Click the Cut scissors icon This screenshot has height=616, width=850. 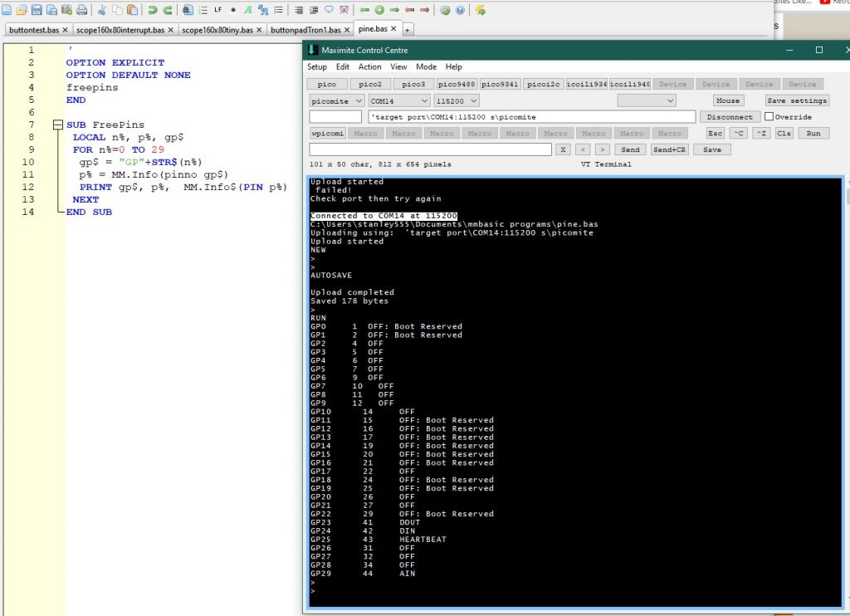[102, 10]
